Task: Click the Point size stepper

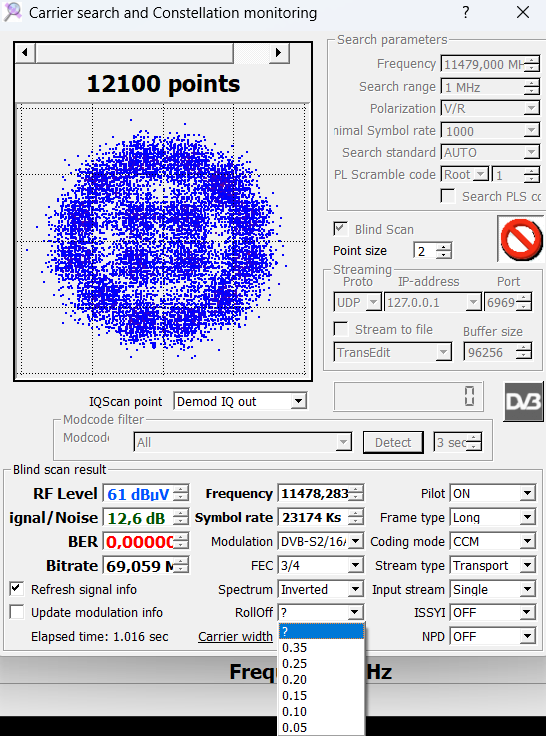Action: click(444, 251)
